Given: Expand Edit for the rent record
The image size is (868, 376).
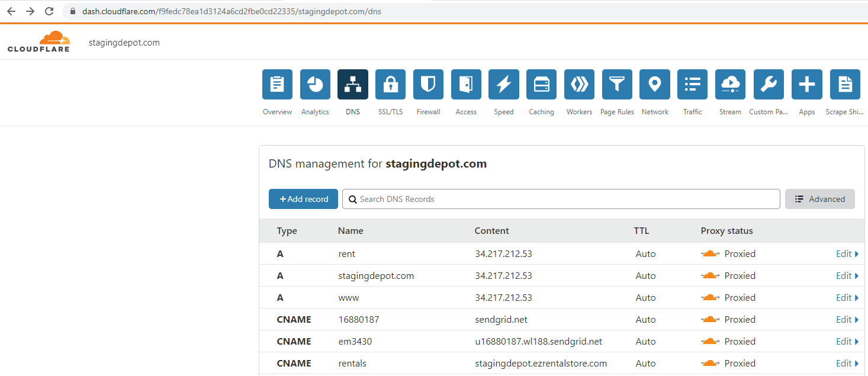Looking at the screenshot, I should 847,254.
